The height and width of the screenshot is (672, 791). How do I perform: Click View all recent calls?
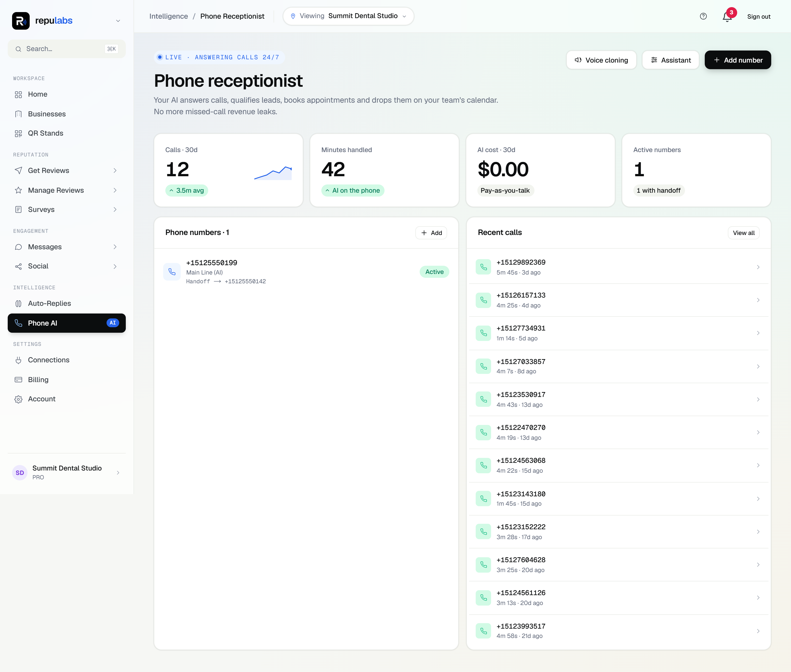[743, 233]
